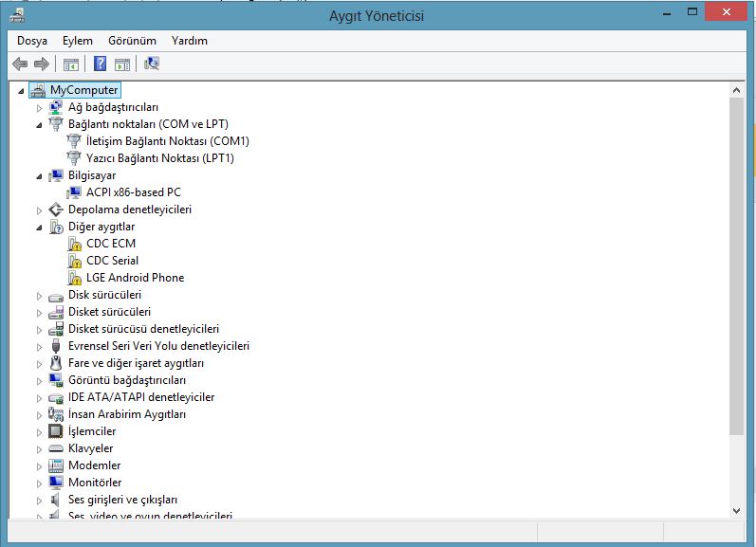Image resolution: width=756 pixels, height=547 pixels.
Task: Click the vertical scrollbar down arrow
Action: pyautogui.click(x=736, y=510)
